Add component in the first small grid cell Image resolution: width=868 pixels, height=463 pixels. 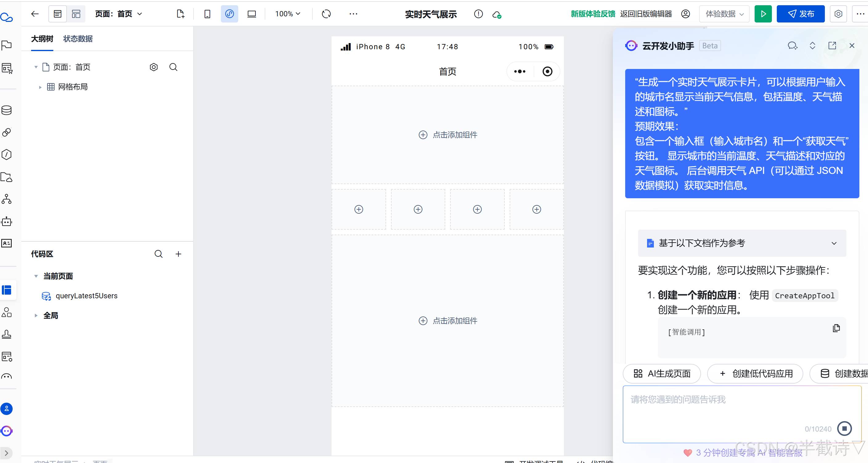click(x=359, y=209)
